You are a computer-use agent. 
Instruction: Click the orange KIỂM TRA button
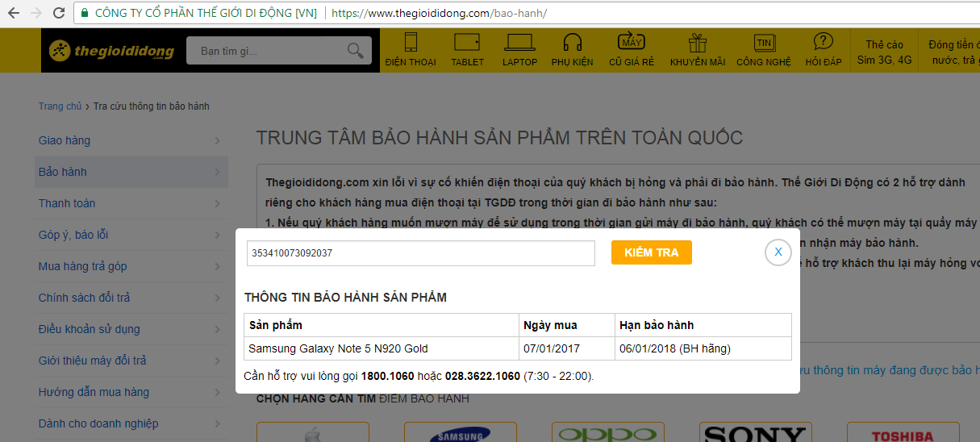point(652,252)
